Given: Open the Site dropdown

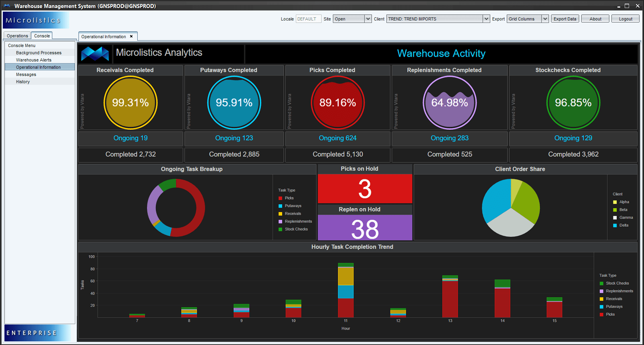Looking at the screenshot, I should (368, 19).
